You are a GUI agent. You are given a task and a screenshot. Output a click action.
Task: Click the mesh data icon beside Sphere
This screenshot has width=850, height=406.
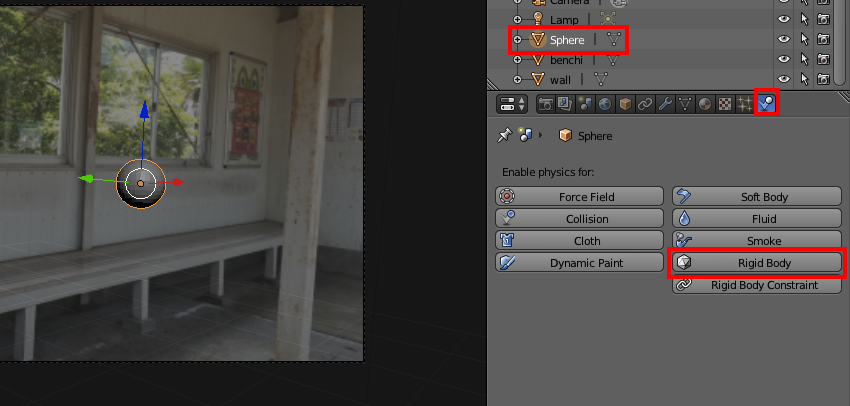(614, 39)
